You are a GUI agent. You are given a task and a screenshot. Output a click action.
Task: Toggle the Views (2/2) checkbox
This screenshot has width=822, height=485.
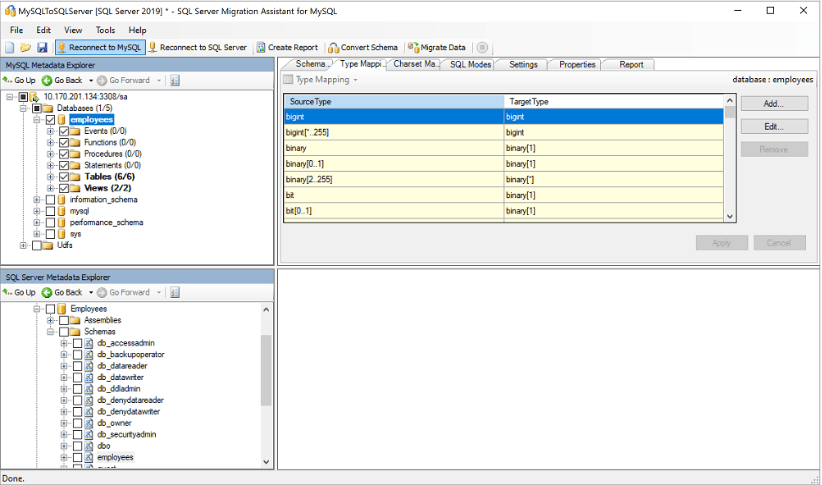(65, 188)
